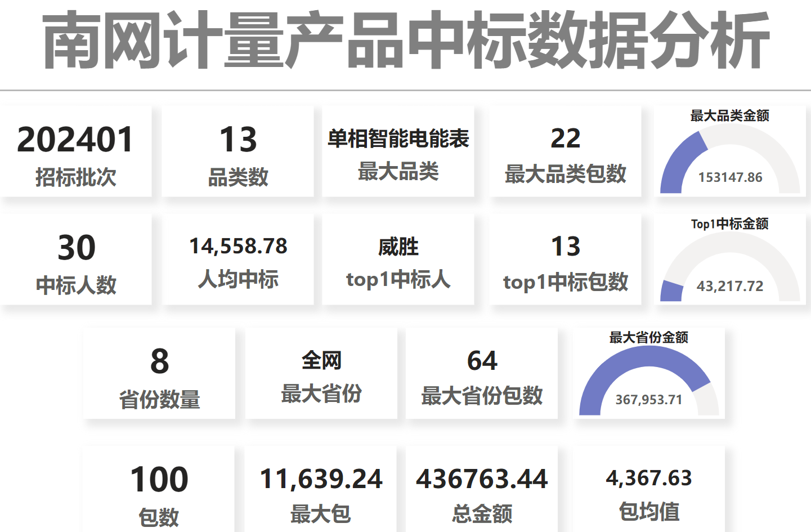Image resolution: width=811 pixels, height=532 pixels.
Task: Click the top1中标包数 card showing 13
Action: click(x=565, y=260)
